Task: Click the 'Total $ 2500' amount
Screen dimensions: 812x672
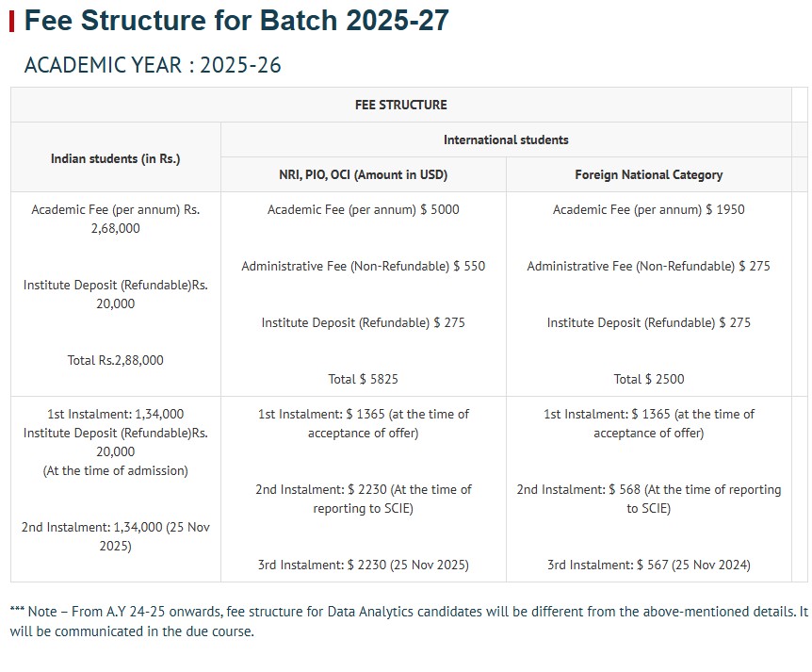Action: point(648,379)
